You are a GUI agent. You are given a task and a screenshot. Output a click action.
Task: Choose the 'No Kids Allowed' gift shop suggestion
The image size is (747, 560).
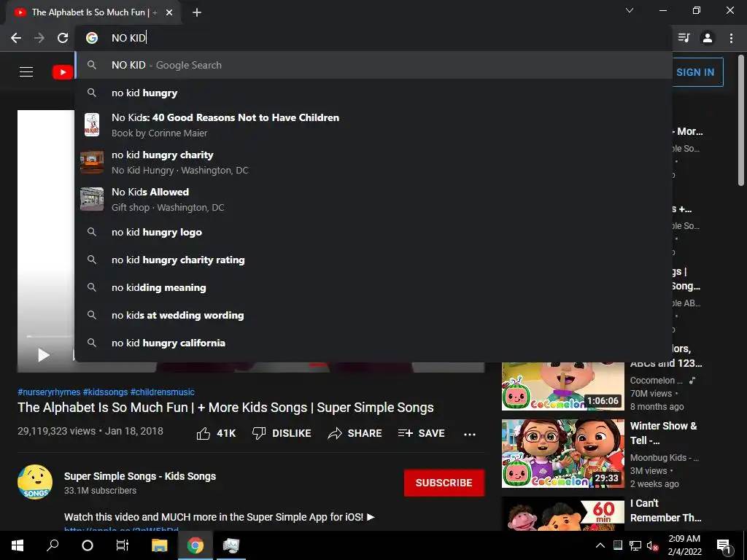click(x=373, y=199)
